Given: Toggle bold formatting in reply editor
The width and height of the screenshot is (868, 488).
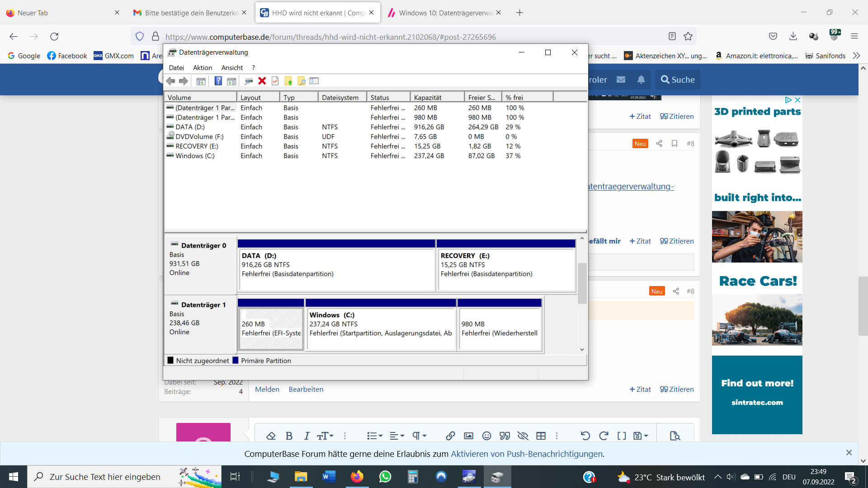Looking at the screenshot, I should click(289, 436).
